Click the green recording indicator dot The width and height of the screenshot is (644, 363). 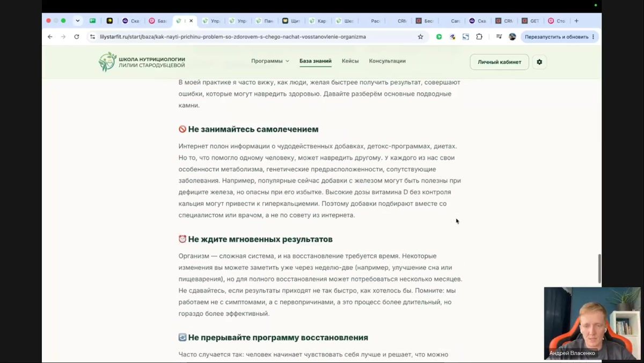[596, 5]
